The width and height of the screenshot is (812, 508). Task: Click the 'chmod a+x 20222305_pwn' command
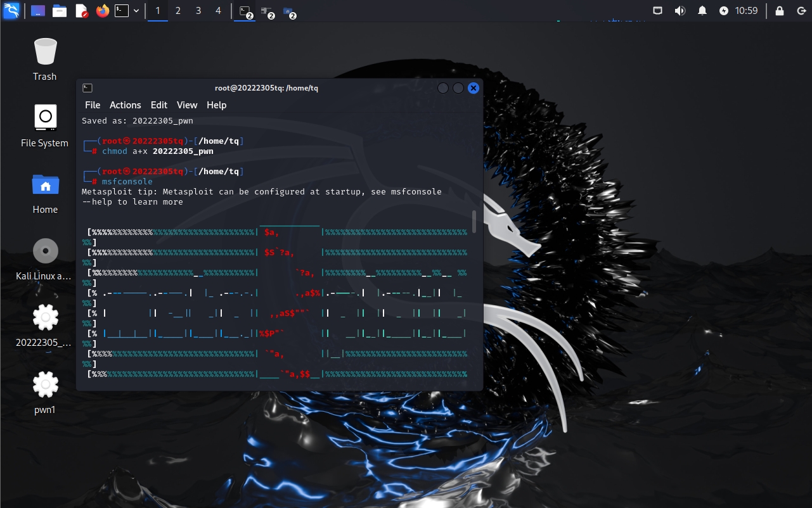pos(158,151)
